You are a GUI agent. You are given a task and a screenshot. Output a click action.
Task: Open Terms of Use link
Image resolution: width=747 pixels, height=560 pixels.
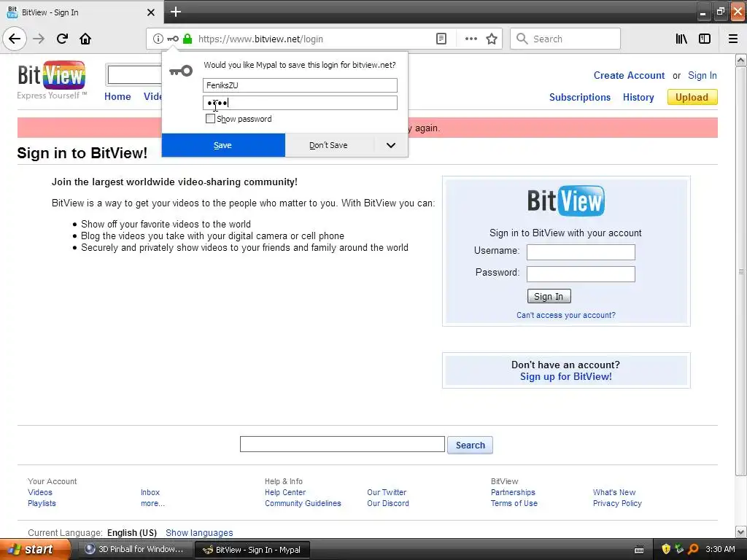(x=514, y=503)
